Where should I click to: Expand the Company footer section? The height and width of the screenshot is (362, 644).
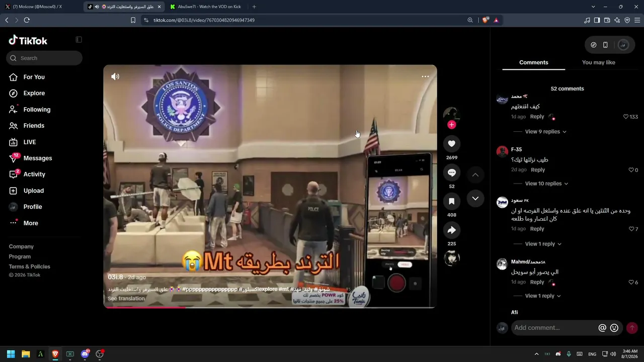[21, 246]
